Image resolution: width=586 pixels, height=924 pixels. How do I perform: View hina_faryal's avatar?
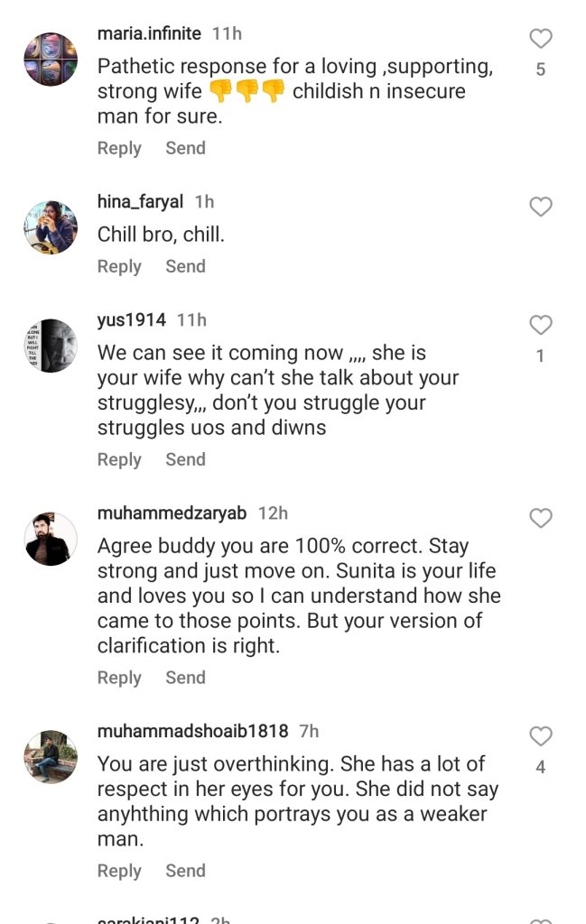[x=51, y=226]
